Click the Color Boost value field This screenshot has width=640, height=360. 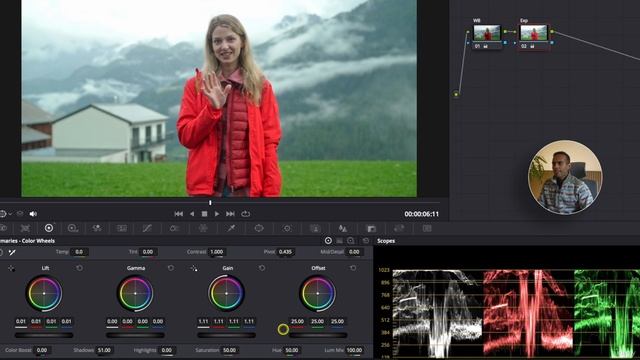point(42,350)
